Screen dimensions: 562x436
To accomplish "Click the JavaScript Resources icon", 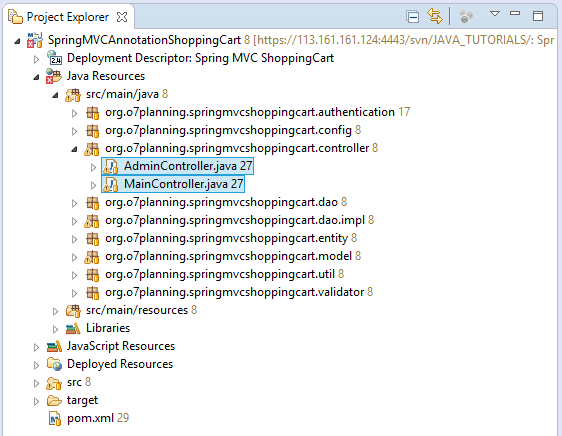I will pyautogui.click(x=54, y=346).
